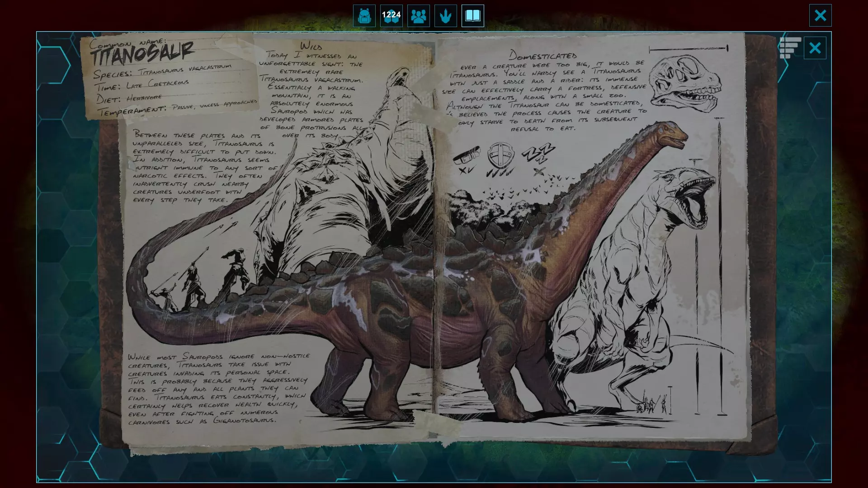868x488 pixels.
Task: Click the Domesticated section heading
Action: tap(542, 56)
